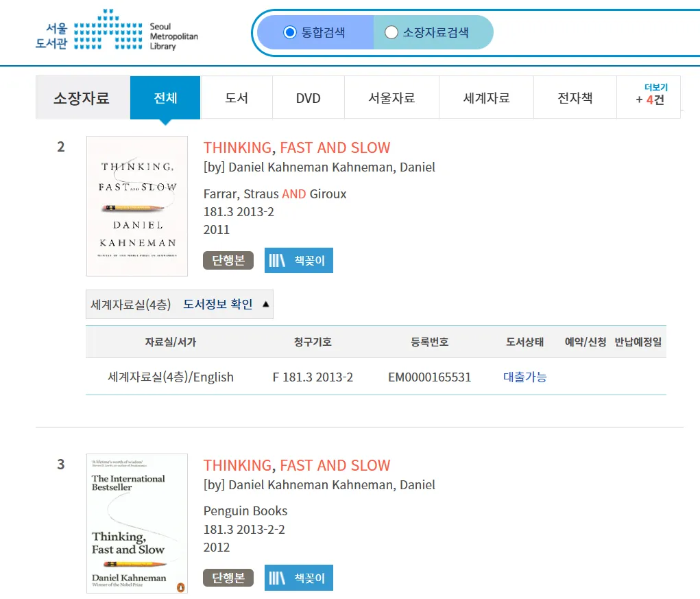Click the 등록번호 column header
The image size is (700, 599).
(x=429, y=342)
